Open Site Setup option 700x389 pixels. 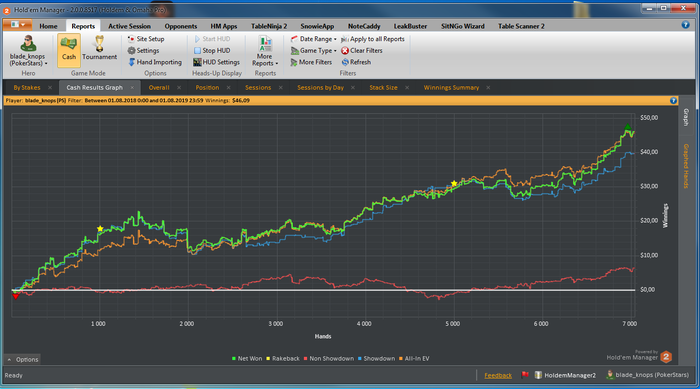146,39
